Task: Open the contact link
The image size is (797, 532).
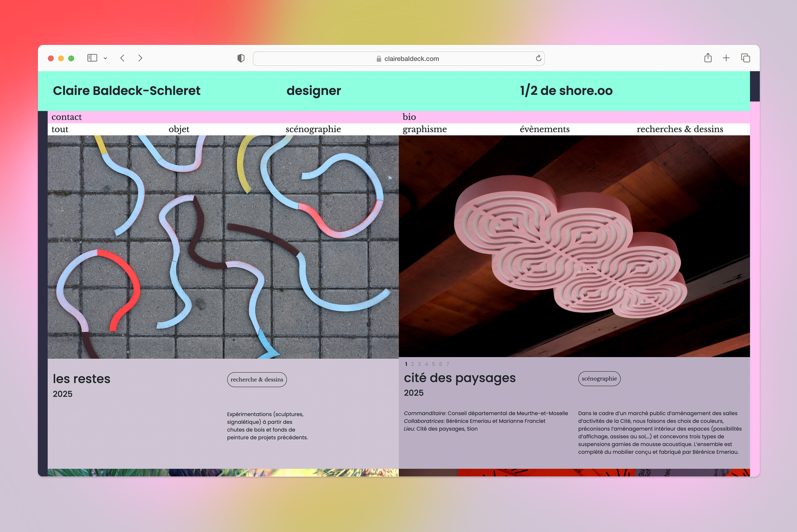Action: point(67,117)
